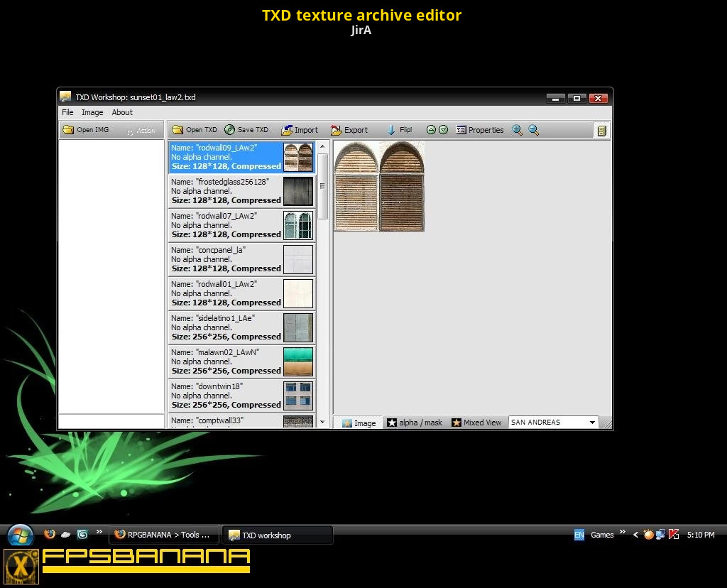727x588 pixels.
Task: Move texture up with green up arrow
Action: point(431,130)
